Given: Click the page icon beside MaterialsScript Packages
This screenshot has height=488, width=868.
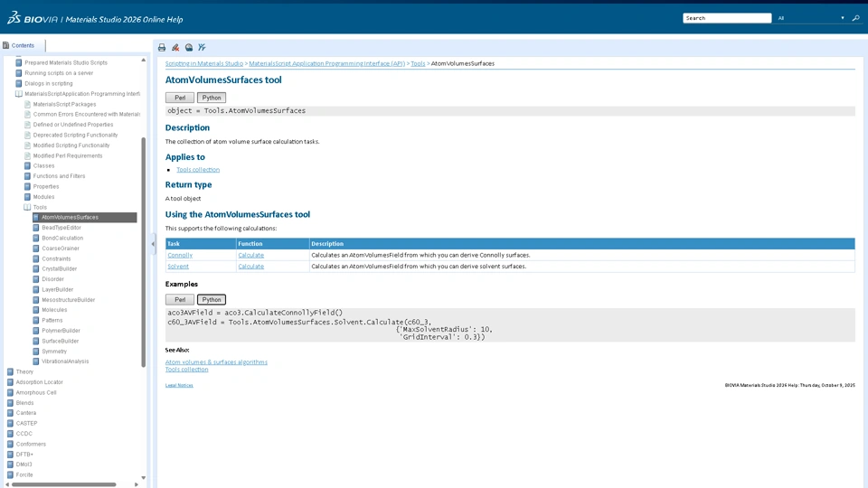Looking at the screenshot, I should click(x=27, y=104).
